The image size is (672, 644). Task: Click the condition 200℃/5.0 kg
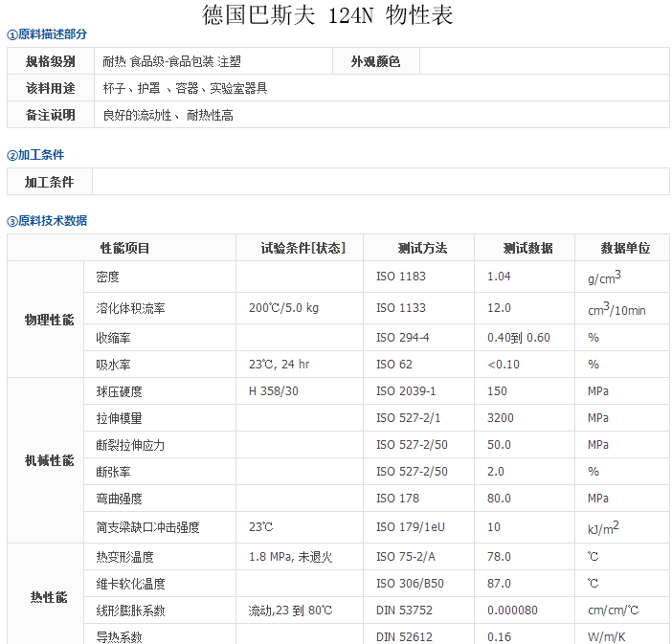click(x=283, y=308)
